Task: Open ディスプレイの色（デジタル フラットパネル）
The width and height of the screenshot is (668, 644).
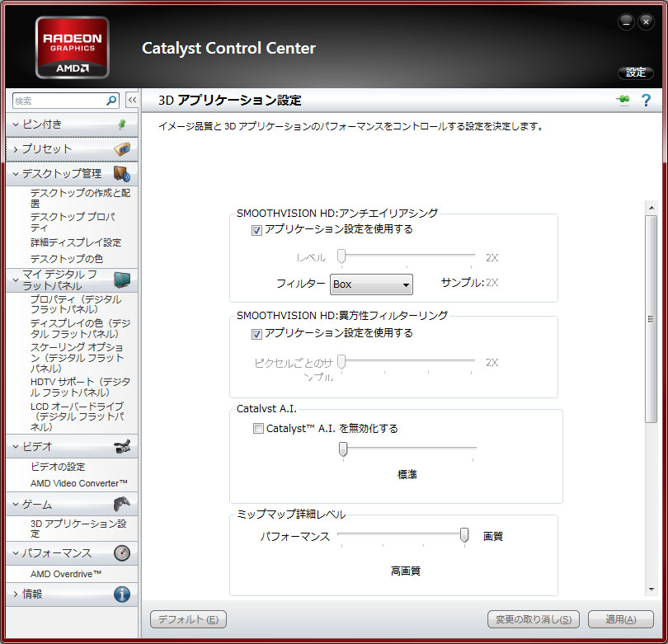Action: tap(80, 328)
